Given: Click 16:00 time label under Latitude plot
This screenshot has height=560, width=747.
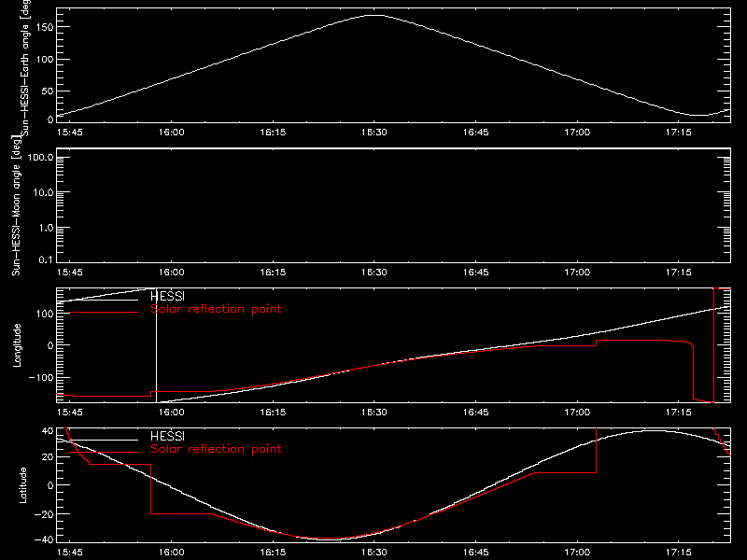Looking at the screenshot, I should [172, 553].
